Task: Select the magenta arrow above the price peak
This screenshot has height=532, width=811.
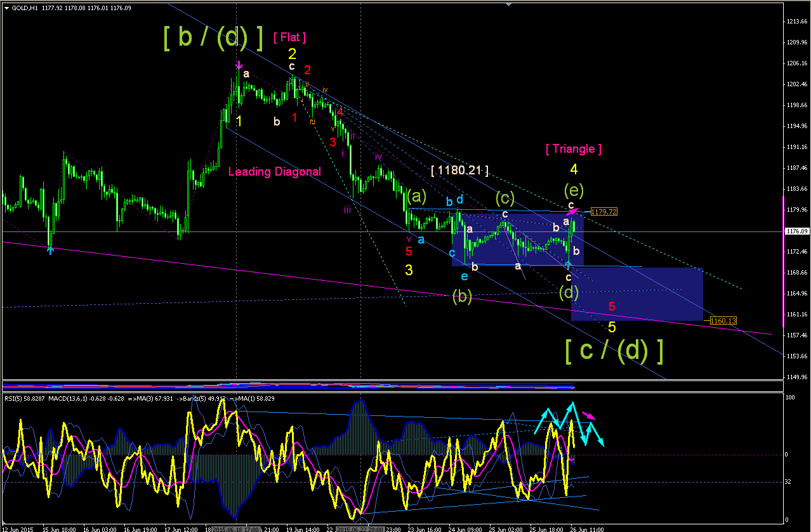Action: point(239,65)
